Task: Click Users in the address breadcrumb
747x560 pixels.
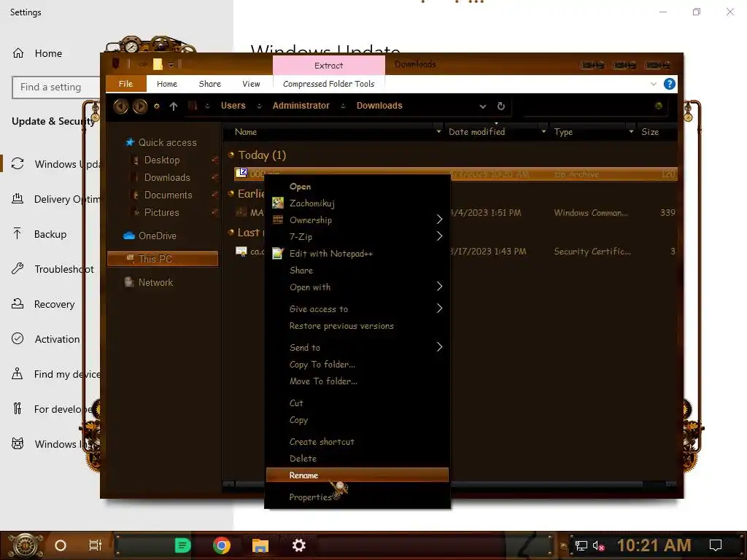Action: [x=233, y=106]
